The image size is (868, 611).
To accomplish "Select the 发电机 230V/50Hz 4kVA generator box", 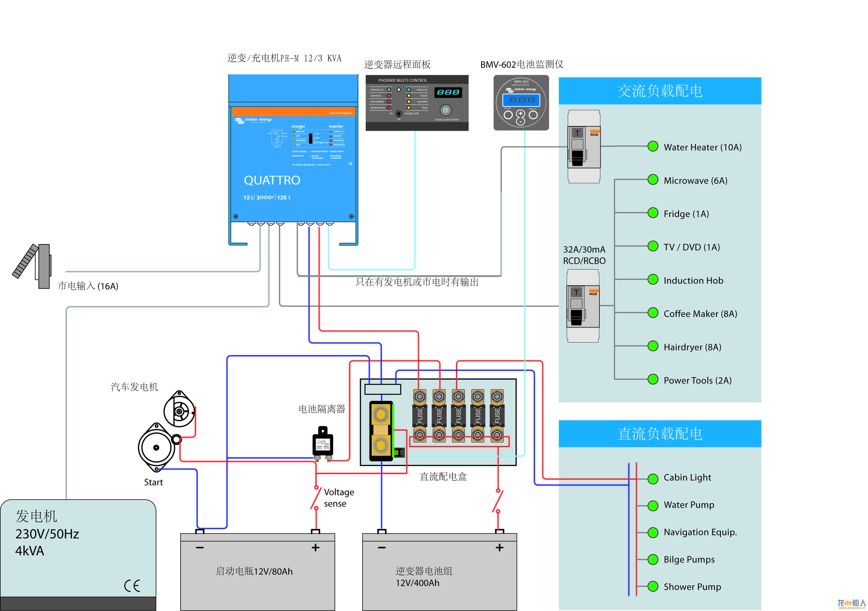I will pos(78,555).
